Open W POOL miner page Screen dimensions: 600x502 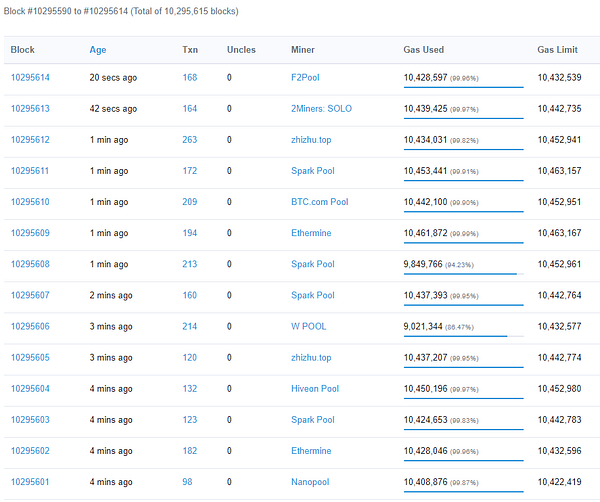tap(308, 326)
